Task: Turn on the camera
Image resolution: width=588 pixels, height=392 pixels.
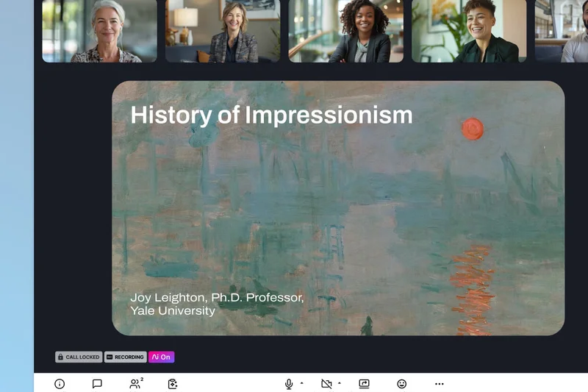Action: (x=326, y=384)
